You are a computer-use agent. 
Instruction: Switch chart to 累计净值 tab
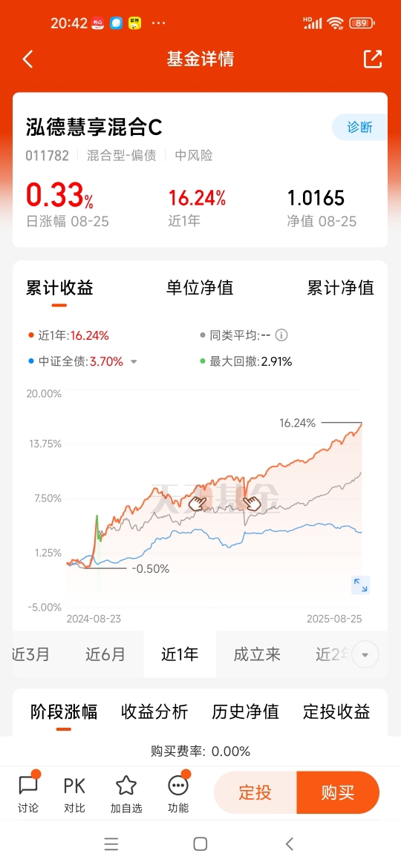point(341,288)
